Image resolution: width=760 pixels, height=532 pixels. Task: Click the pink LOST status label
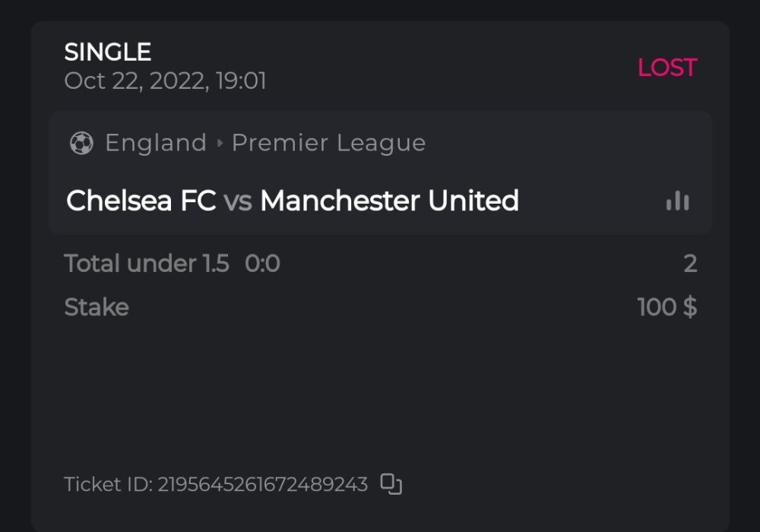tap(667, 68)
